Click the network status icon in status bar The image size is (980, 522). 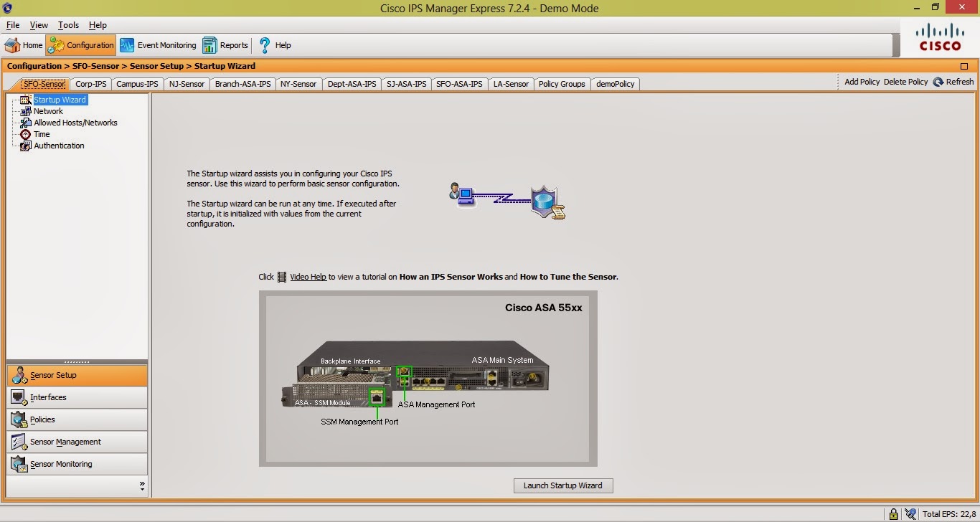(x=910, y=514)
